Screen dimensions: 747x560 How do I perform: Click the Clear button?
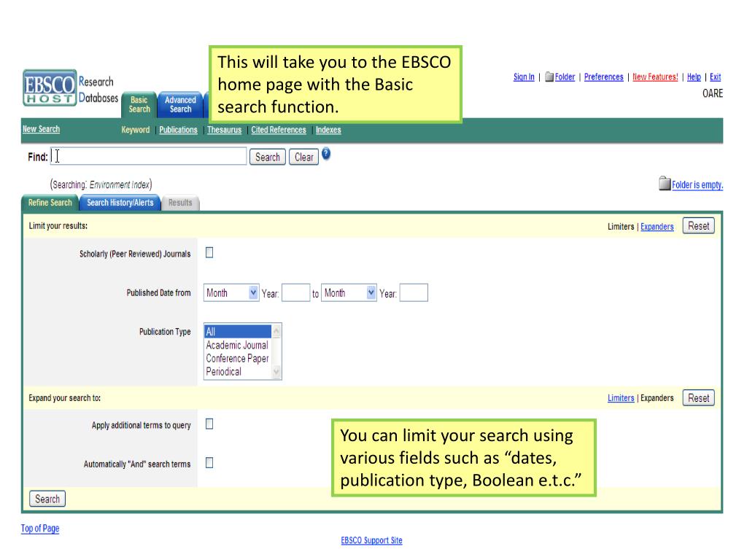303,157
